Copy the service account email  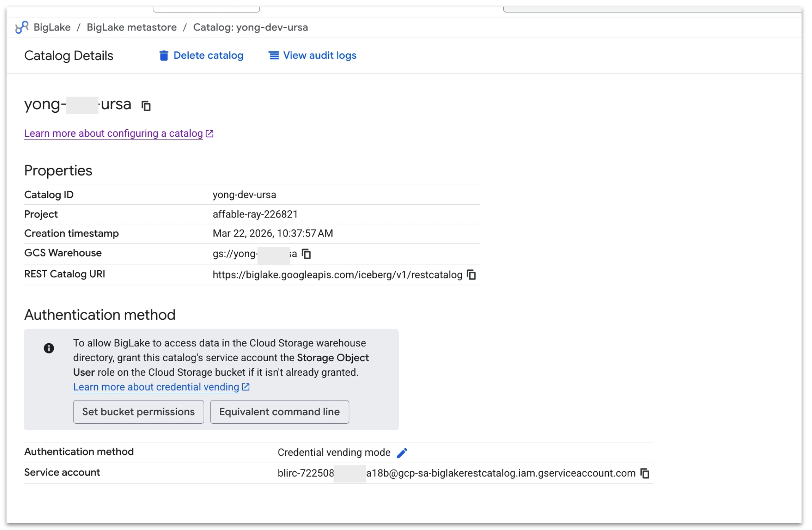coord(645,473)
